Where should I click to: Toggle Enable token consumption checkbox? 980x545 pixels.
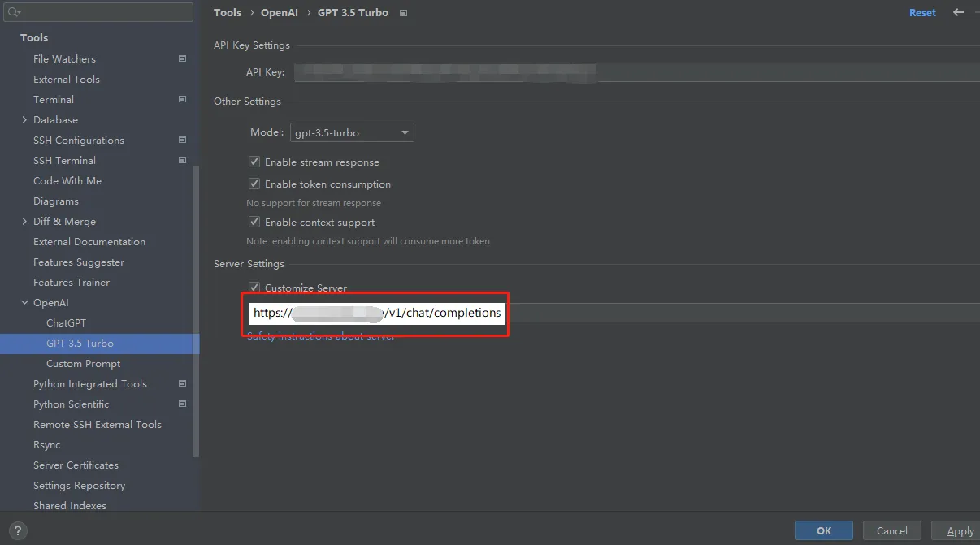tap(254, 184)
